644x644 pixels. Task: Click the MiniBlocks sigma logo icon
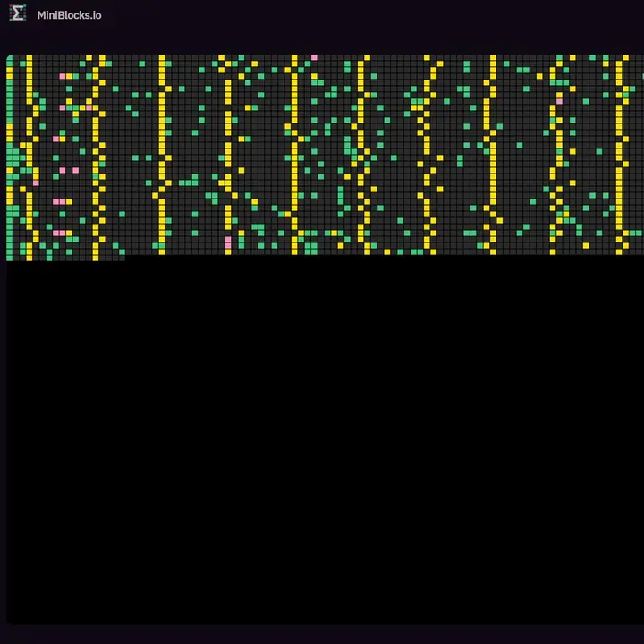click(x=17, y=13)
